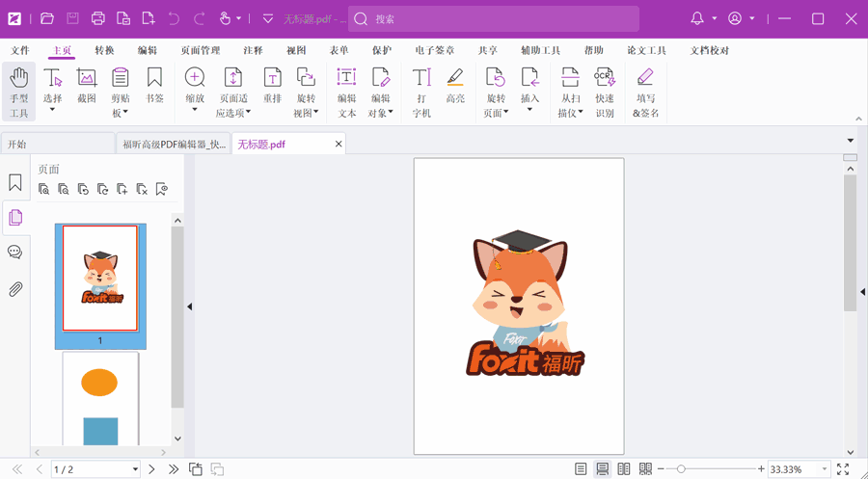Click the Snapshot tool (截图)
Image resolution: width=868 pixels, height=479 pixels.
[87, 86]
